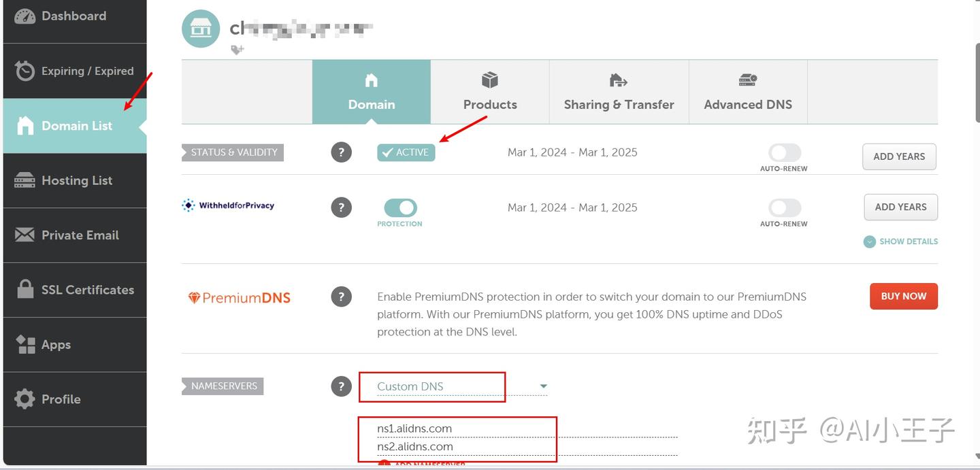980x470 pixels.
Task: Click Buy Now for PremiumDNS
Action: pos(903,297)
